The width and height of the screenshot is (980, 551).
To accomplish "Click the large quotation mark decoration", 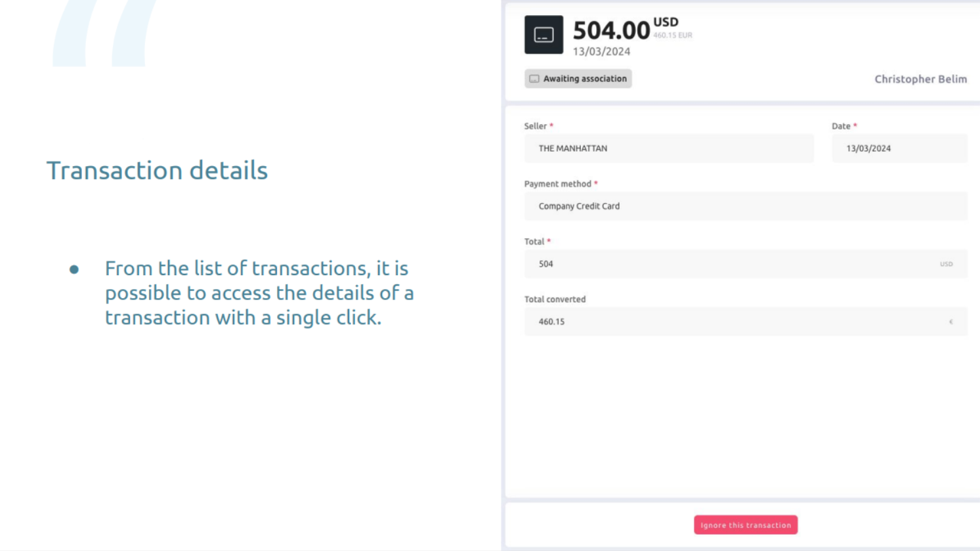I will click(105, 33).
